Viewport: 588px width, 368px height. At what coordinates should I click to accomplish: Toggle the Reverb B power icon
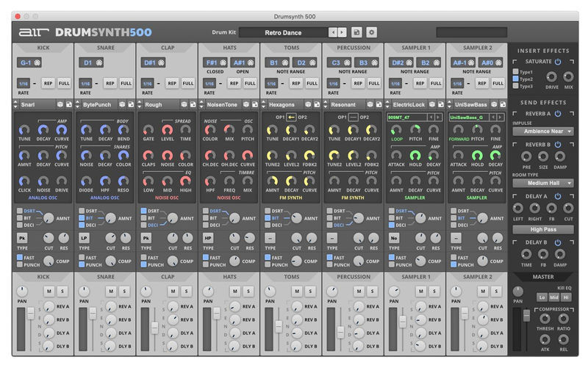pos(558,144)
